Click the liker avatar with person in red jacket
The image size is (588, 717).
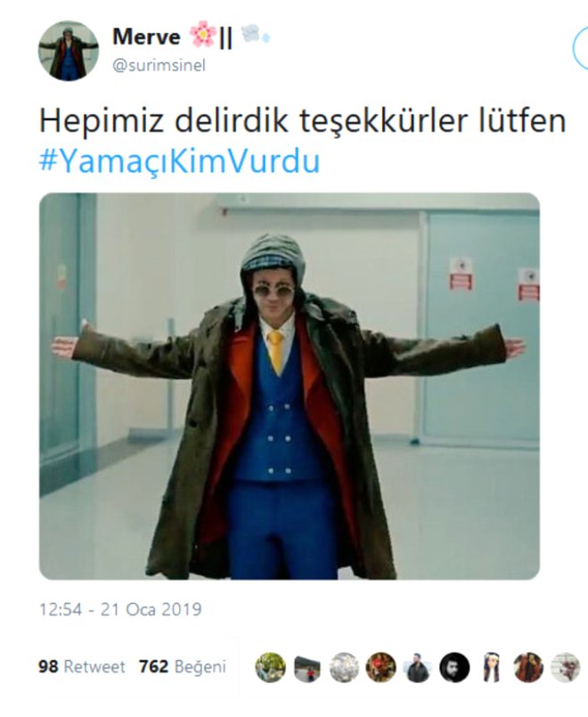[307, 668]
